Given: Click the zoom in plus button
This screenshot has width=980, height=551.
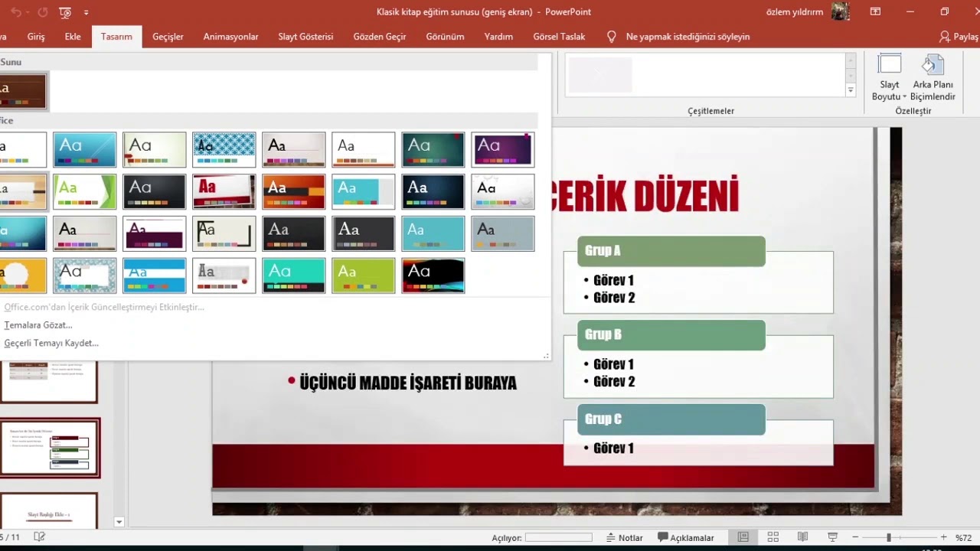Looking at the screenshot, I should (944, 538).
